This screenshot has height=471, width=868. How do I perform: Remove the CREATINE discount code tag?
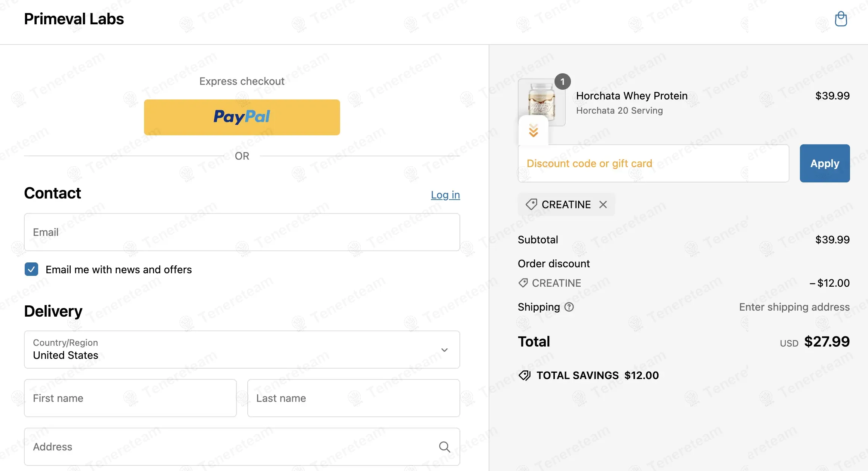pyautogui.click(x=603, y=204)
